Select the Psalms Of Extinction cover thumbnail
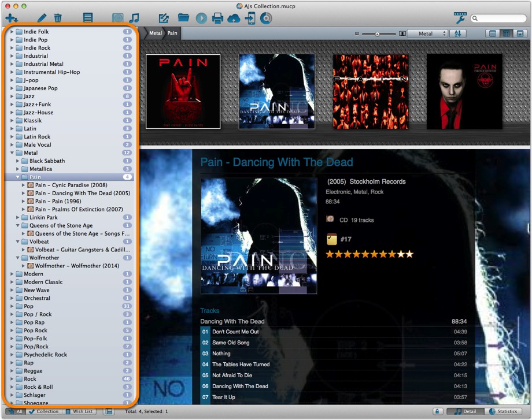 (464, 91)
